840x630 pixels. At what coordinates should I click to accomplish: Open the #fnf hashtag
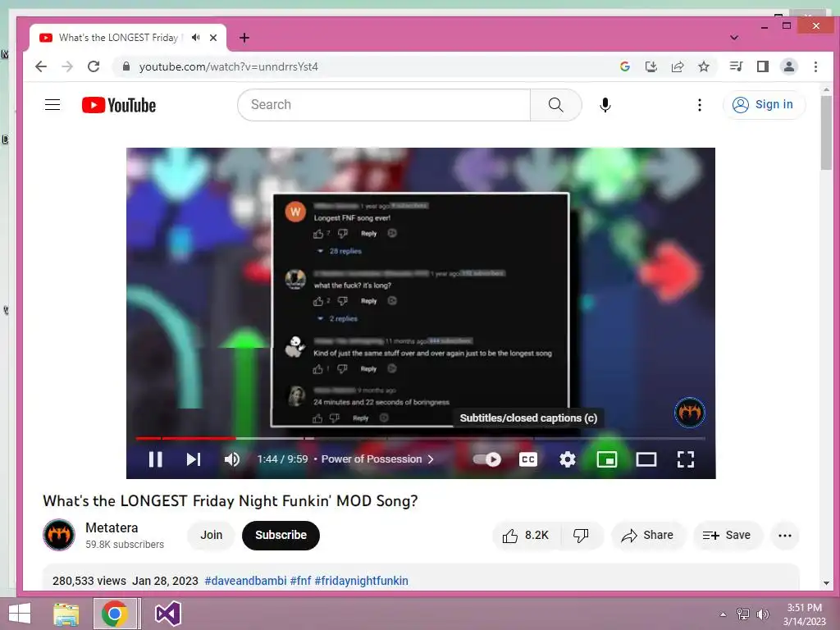pos(300,581)
